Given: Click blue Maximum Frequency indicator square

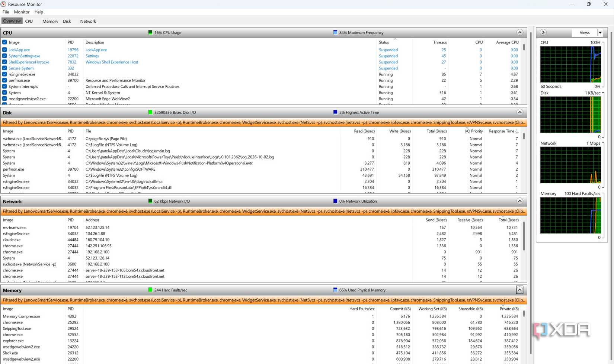Looking at the screenshot, I should (x=335, y=32).
